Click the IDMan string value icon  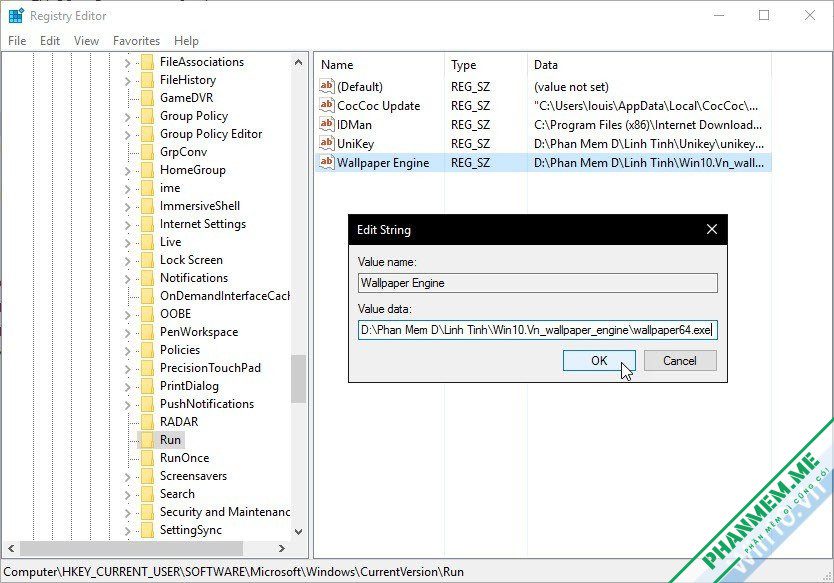click(327, 124)
